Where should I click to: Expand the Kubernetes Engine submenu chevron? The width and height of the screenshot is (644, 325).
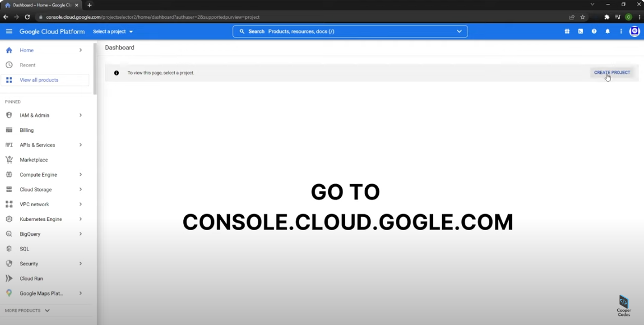click(x=81, y=219)
